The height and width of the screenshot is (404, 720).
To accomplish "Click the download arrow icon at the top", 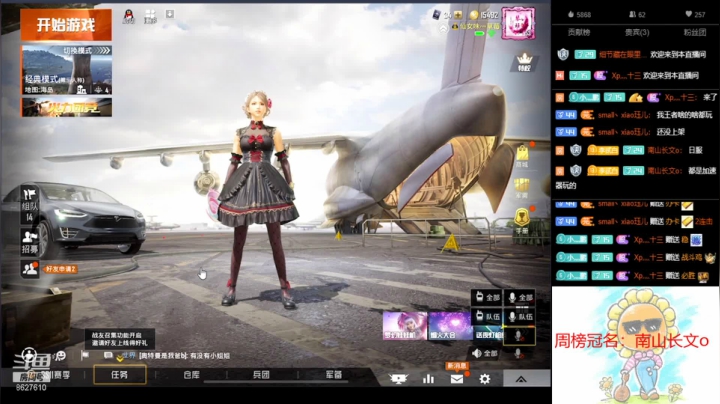I will 170,14.
